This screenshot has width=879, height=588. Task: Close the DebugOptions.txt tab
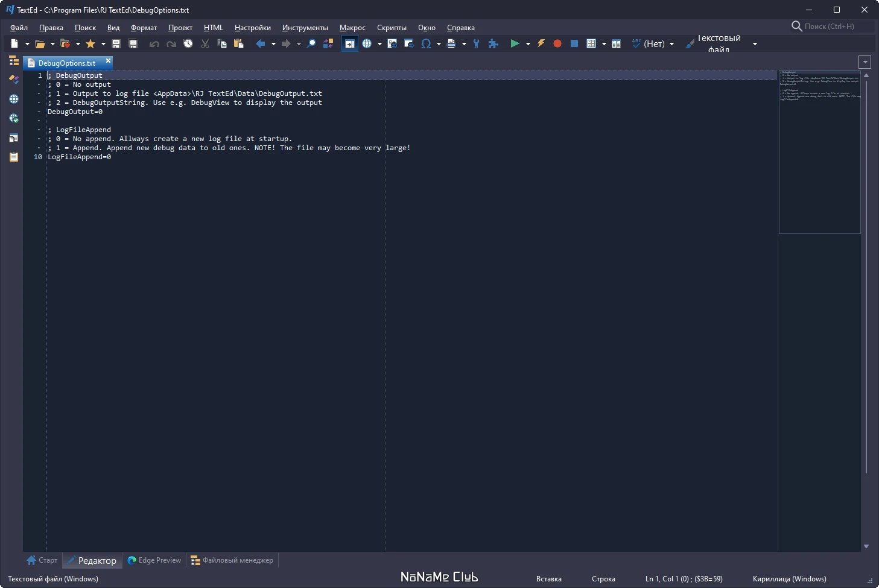pos(109,60)
